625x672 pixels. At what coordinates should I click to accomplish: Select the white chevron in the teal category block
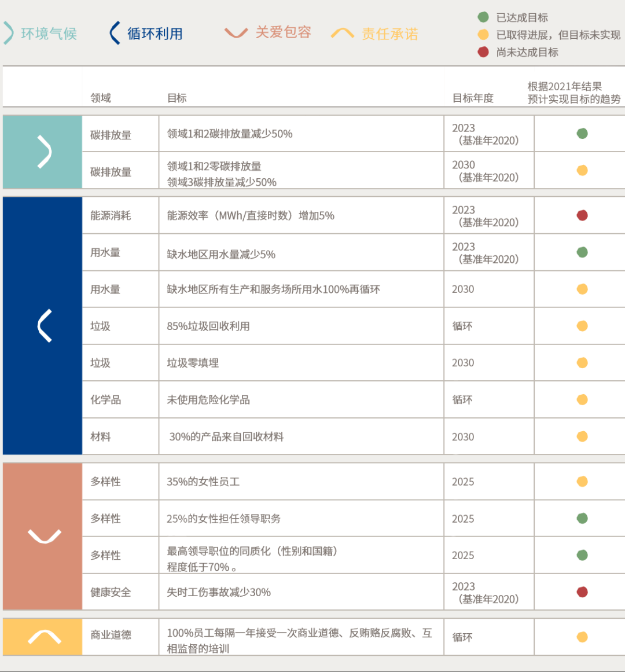(x=44, y=152)
